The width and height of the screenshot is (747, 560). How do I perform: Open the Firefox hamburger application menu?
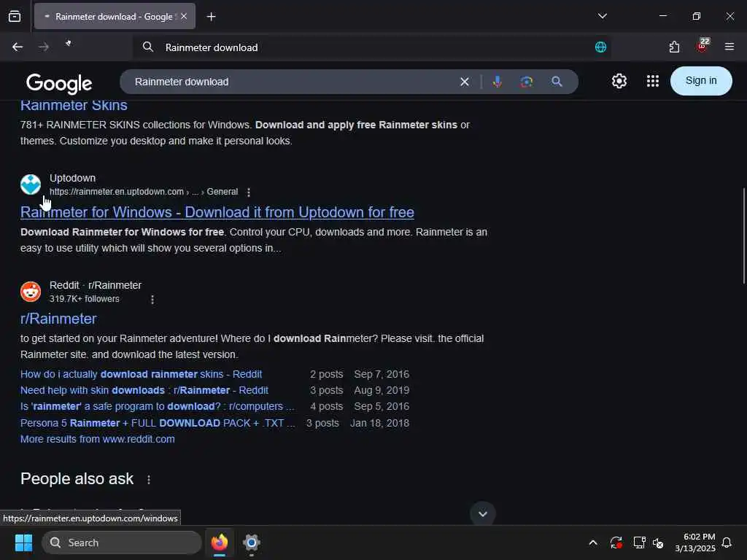[x=729, y=47]
